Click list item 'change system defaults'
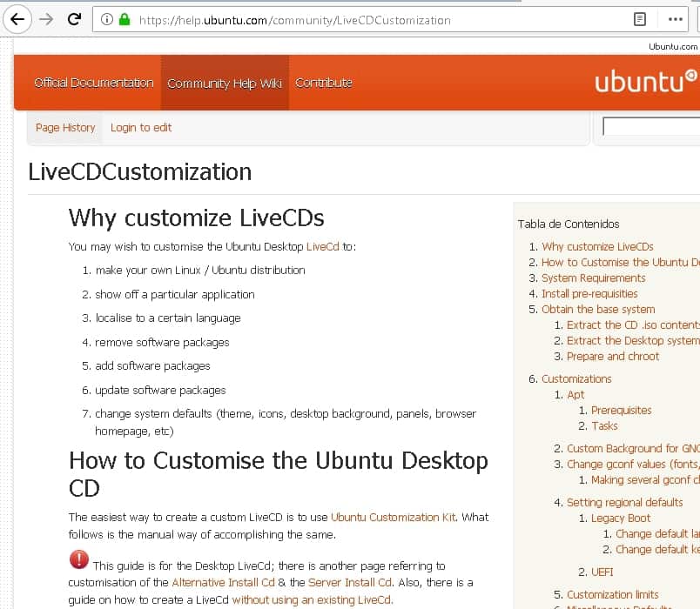 [286, 422]
